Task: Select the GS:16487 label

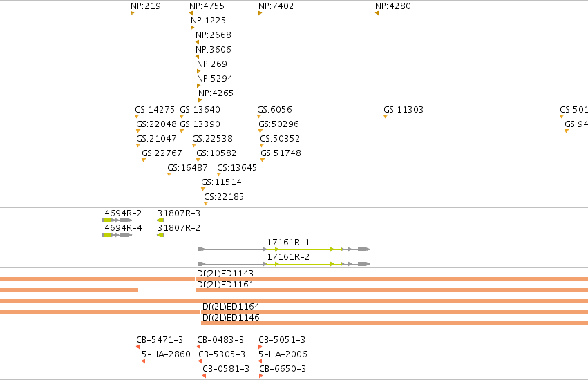Action: click(x=187, y=168)
